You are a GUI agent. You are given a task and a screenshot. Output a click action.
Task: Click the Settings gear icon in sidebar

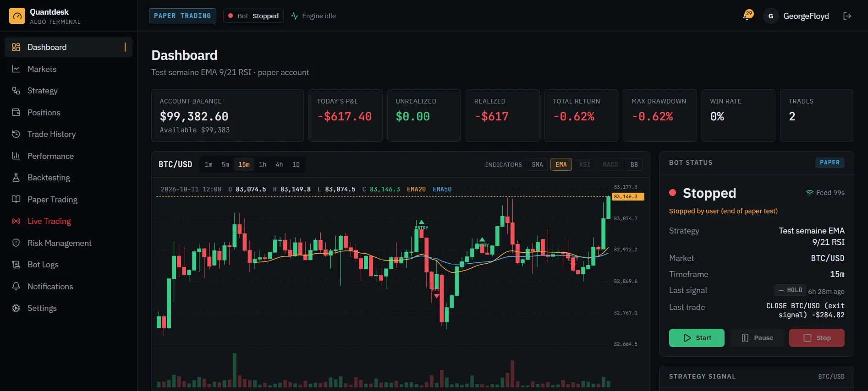coord(16,308)
